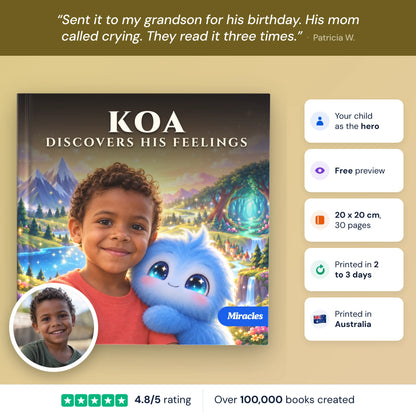The image size is (416, 416).
Task: Select the Printed in Australia card
Action: pyautogui.click(x=354, y=319)
